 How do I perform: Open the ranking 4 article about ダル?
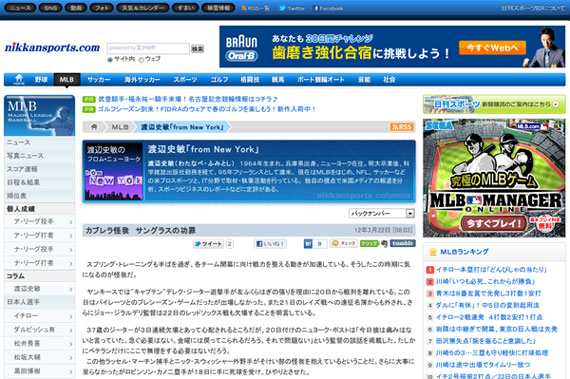487,306
